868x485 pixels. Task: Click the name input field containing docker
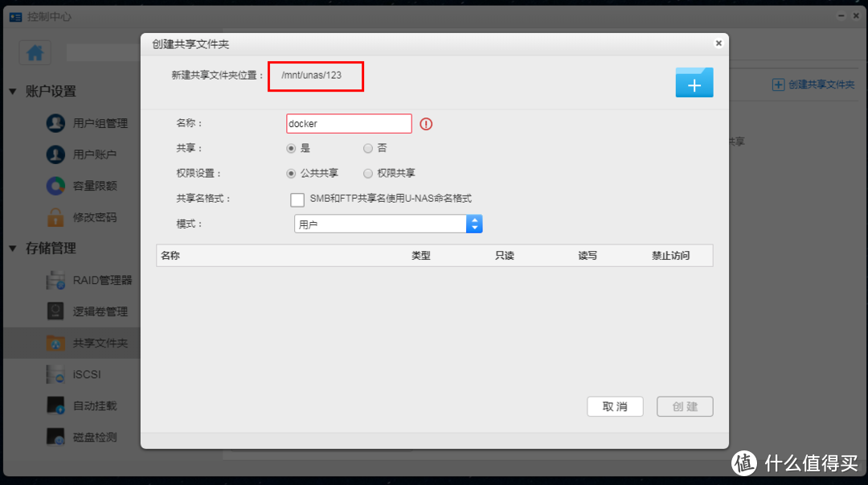click(x=349, y=124)
